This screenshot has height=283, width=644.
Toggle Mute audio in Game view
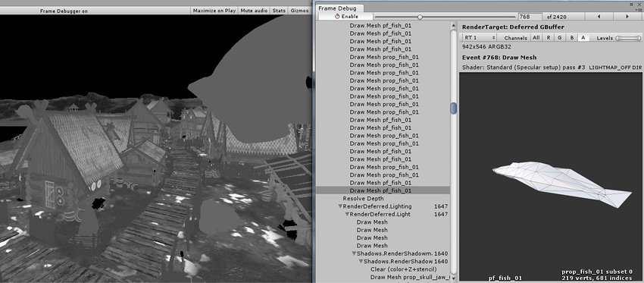point(254,11)
